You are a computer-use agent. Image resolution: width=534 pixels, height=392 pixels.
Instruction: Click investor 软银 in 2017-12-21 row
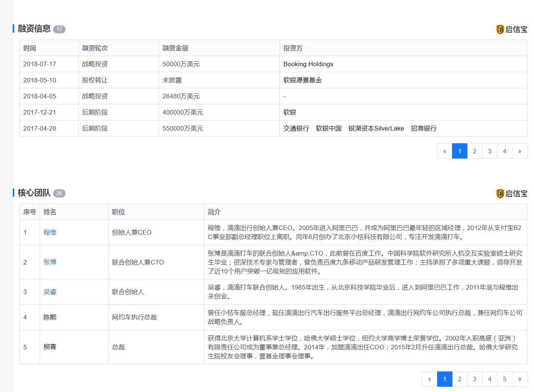[290, 112]
